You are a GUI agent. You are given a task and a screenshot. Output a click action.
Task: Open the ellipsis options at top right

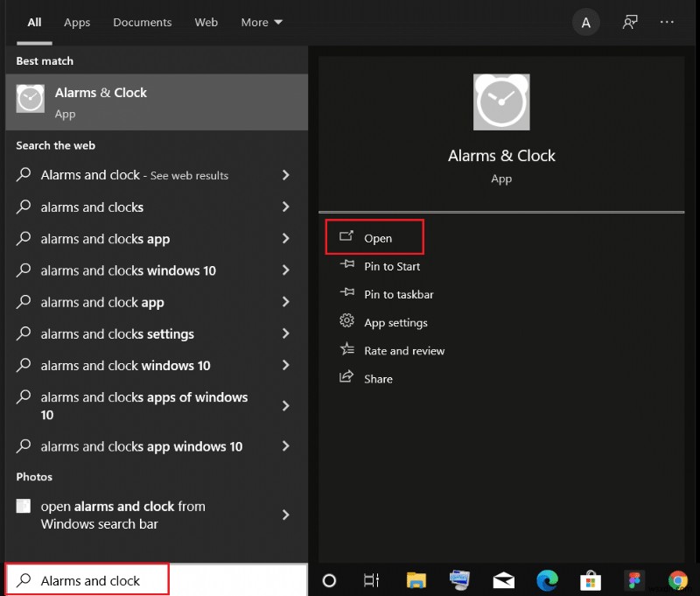(667, 22)
